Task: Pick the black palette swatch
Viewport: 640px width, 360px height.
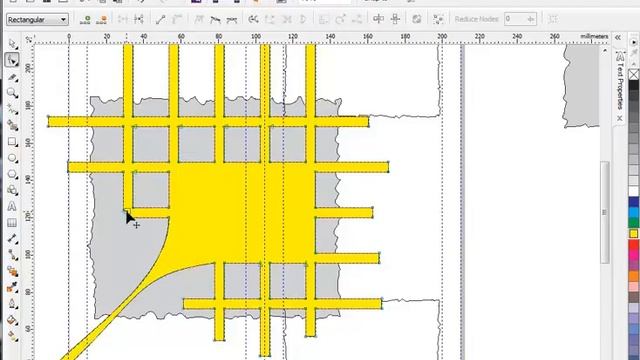Action: coord(634,85)
